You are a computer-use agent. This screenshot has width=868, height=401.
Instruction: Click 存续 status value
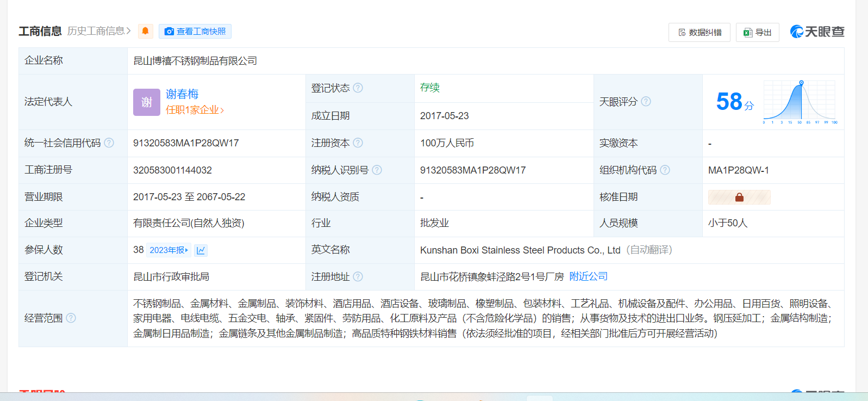(x=430, y=88)
